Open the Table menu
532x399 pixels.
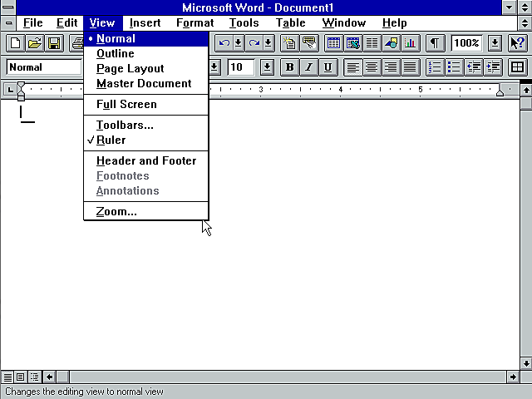(x=290, y=22)
